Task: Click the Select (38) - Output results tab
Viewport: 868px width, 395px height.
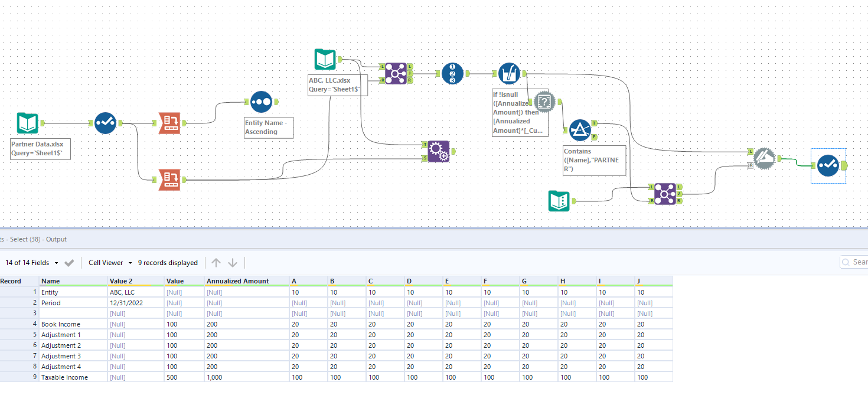Action: [32, 239]
